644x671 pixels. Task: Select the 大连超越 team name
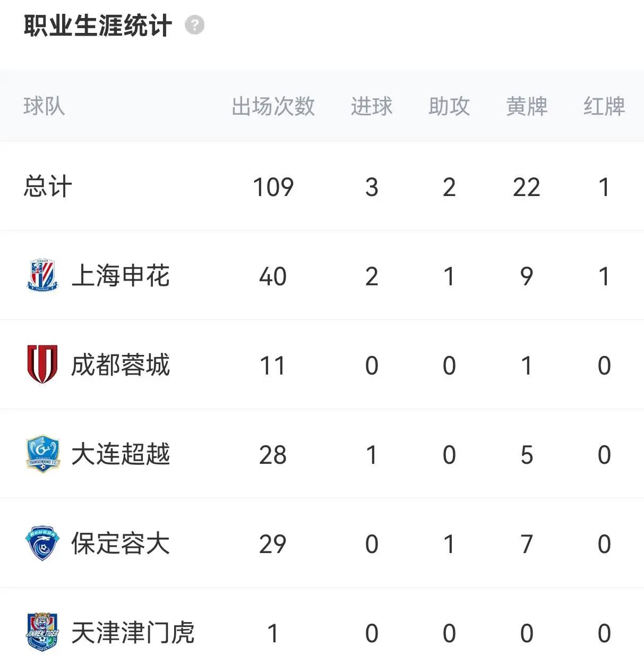pos(121,454)
